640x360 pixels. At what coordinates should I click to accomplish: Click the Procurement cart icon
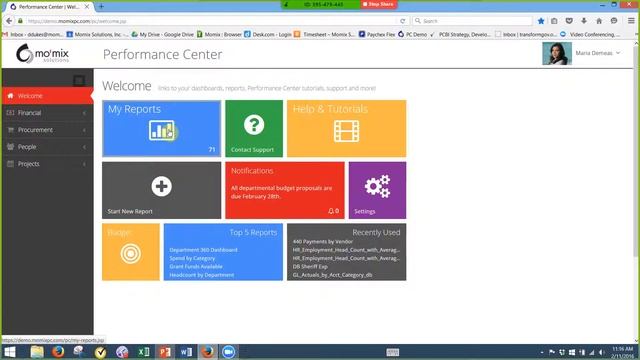point(11,130)
